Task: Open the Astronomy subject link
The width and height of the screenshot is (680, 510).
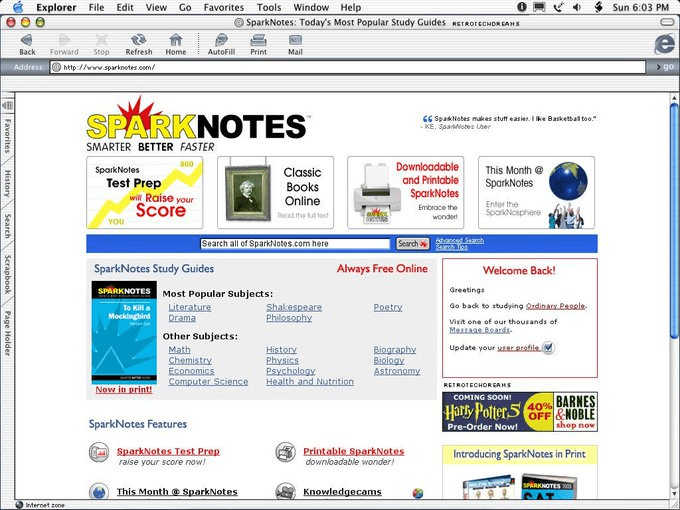Action: (397, 371)
